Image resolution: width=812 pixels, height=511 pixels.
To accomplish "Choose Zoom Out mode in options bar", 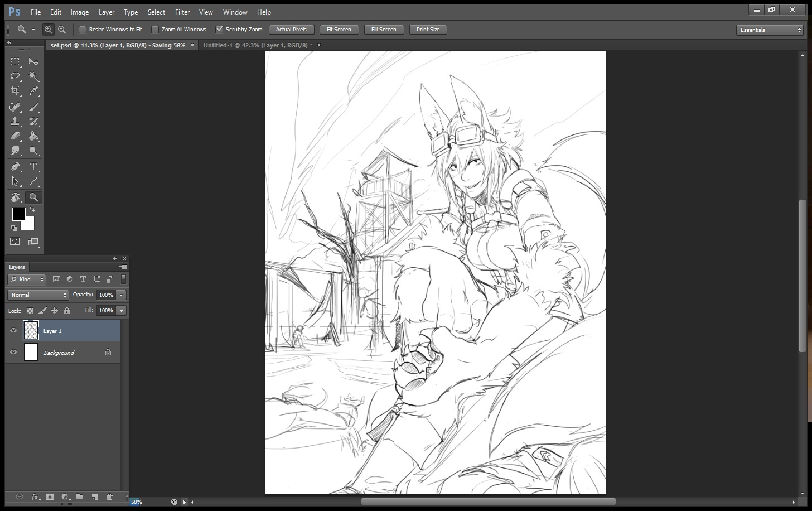I will point(62,30).
